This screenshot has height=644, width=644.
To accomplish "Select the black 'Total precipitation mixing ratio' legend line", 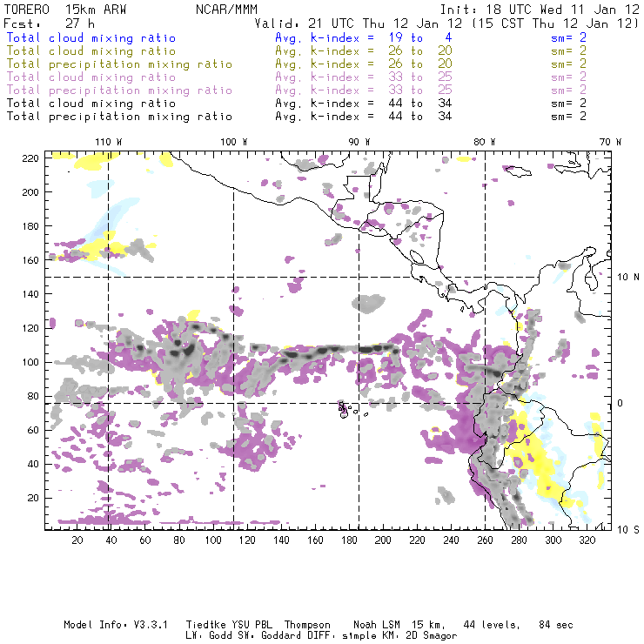I will [119, 117].
